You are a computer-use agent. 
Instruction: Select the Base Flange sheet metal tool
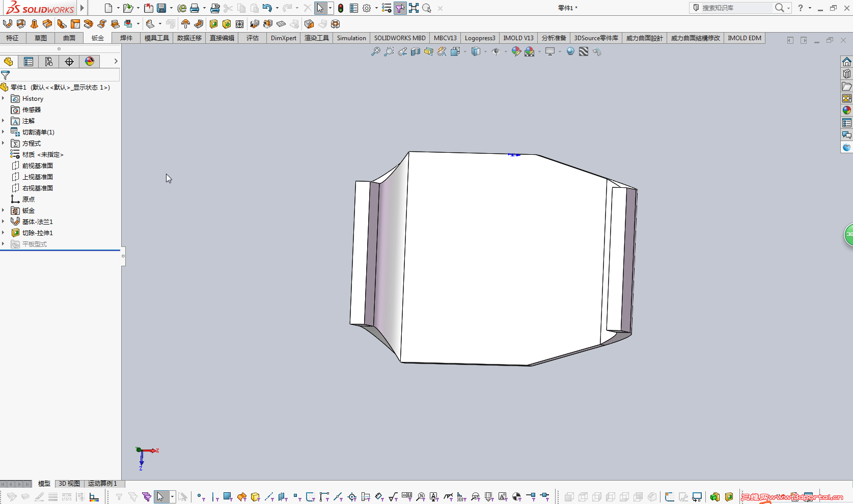(x=8, y=24)
